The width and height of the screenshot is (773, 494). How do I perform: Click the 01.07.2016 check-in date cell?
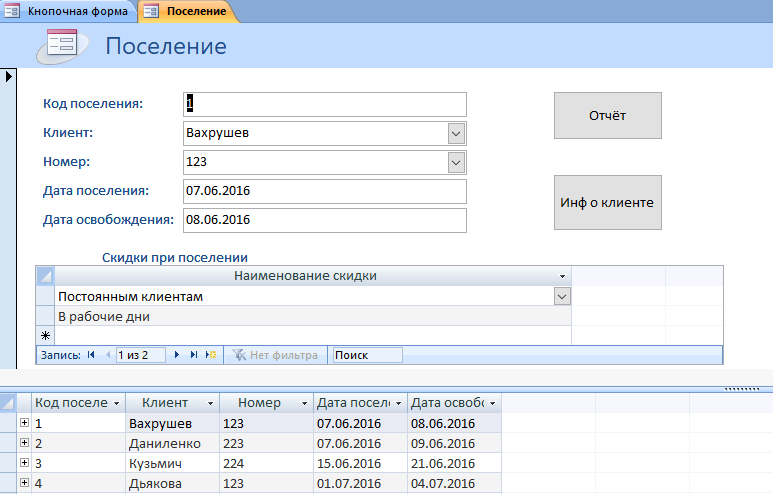click(x=360, y=483)
